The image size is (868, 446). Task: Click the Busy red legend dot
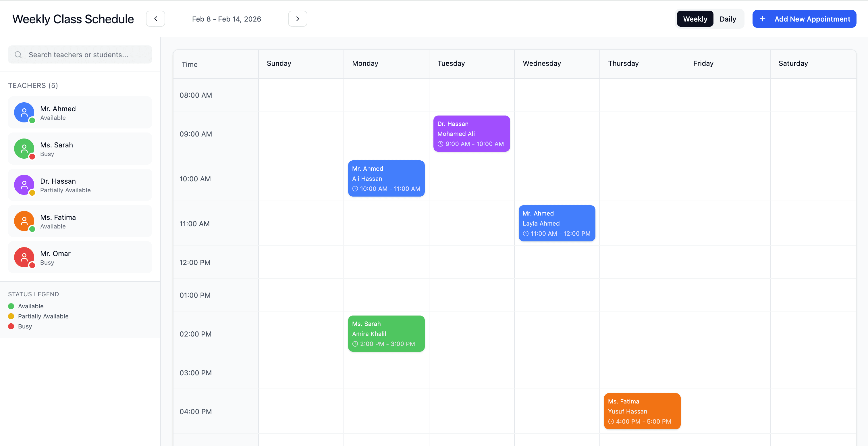tap(11, 326)
